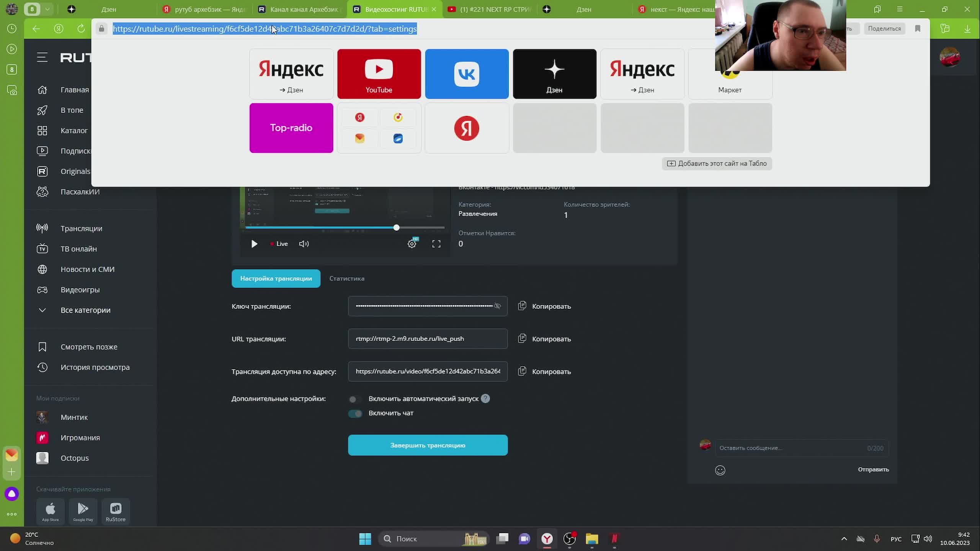Toggle the Включить чат switch
The height and width of the screenshot is (551, 980).
pyautogui.click(x=355, y=413)
